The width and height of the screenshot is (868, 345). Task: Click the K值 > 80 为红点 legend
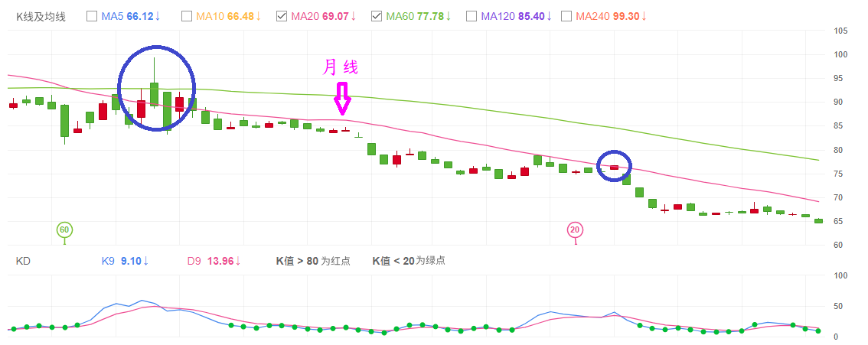pos(312,261)
